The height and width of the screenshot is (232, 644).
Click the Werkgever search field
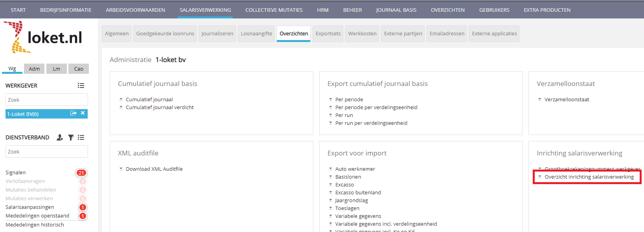[46, 100]
